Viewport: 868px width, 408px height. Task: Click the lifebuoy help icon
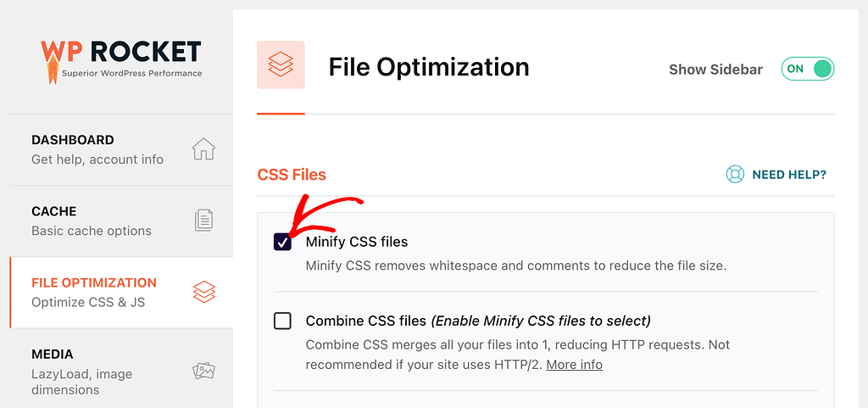point(735,175)
